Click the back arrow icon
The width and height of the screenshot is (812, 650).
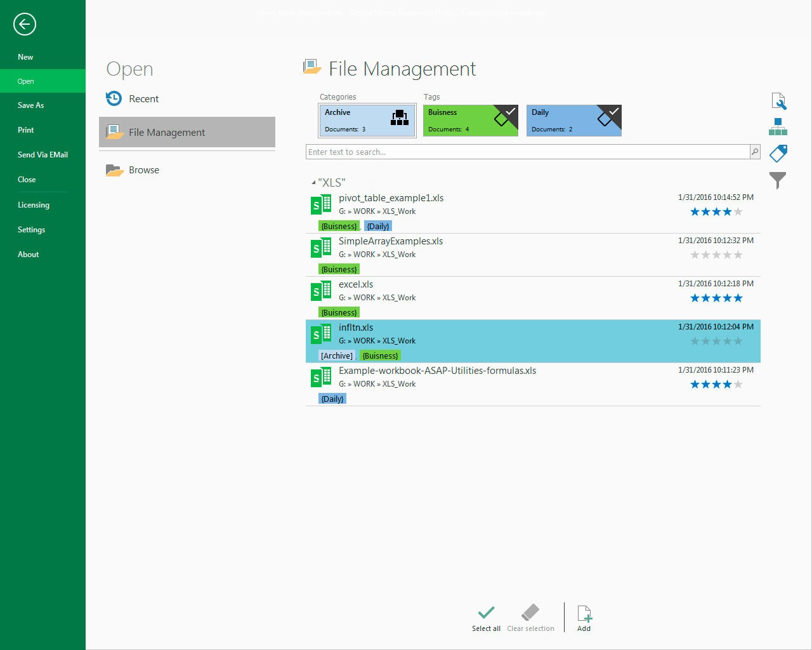24,25
